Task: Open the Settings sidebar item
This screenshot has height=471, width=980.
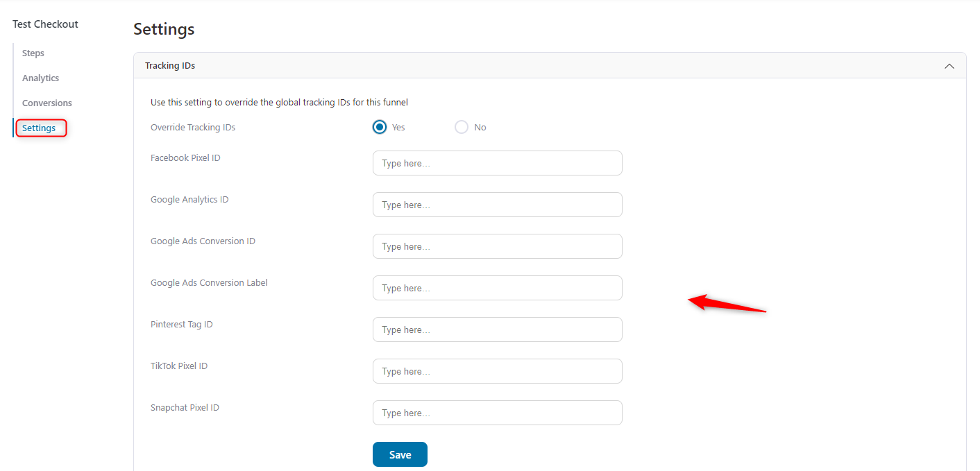Action: 41,128
